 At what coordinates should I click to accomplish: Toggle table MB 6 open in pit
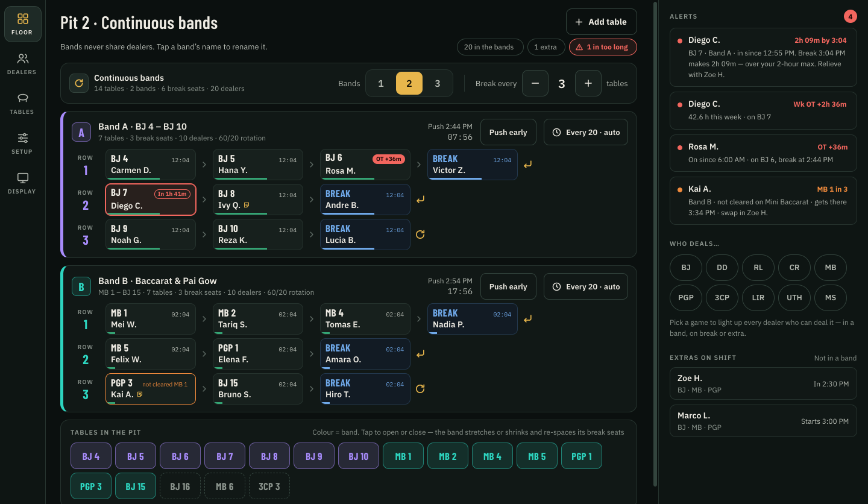[x=225, y=486]
